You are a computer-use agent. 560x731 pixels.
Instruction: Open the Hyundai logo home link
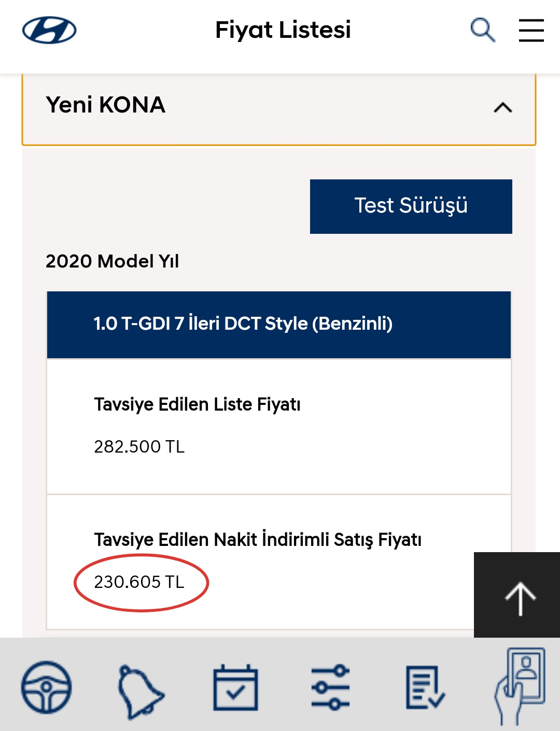pos(49,30)
